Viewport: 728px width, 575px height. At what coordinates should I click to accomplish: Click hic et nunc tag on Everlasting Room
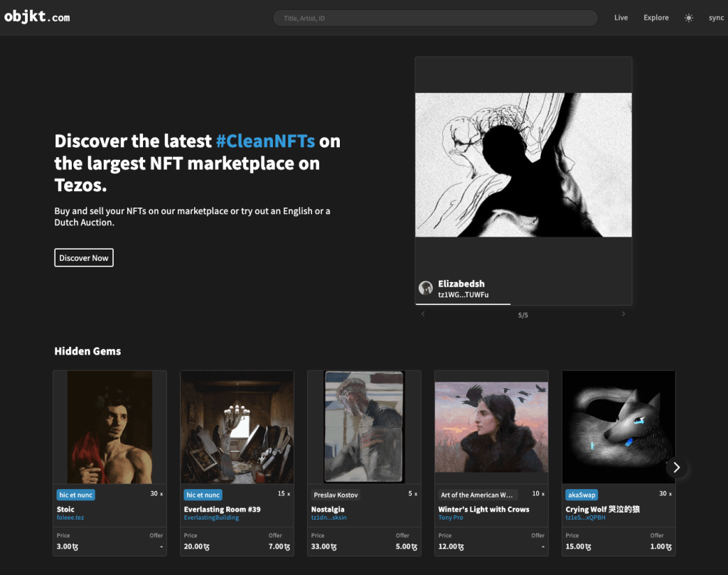click(203, 495)
